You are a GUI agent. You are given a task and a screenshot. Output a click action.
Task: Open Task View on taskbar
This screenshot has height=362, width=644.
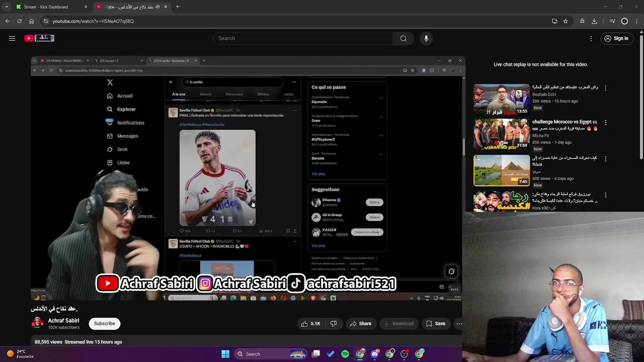[316, 354]
